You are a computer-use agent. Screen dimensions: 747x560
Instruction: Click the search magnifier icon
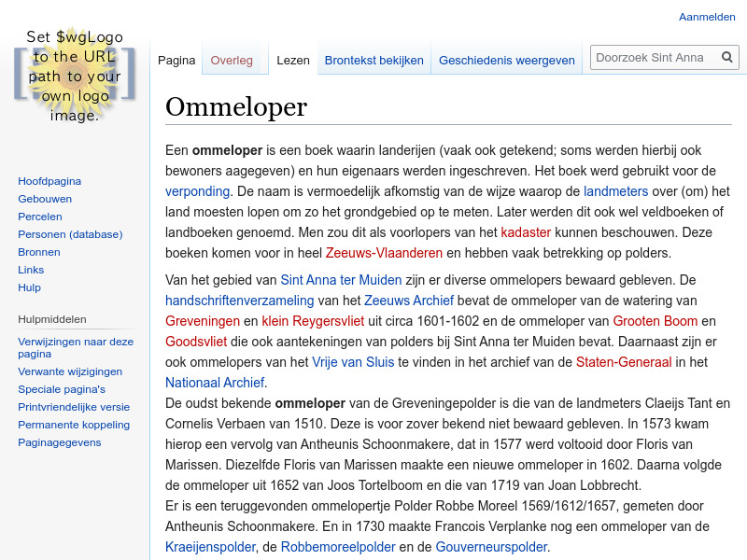point(726,57)
